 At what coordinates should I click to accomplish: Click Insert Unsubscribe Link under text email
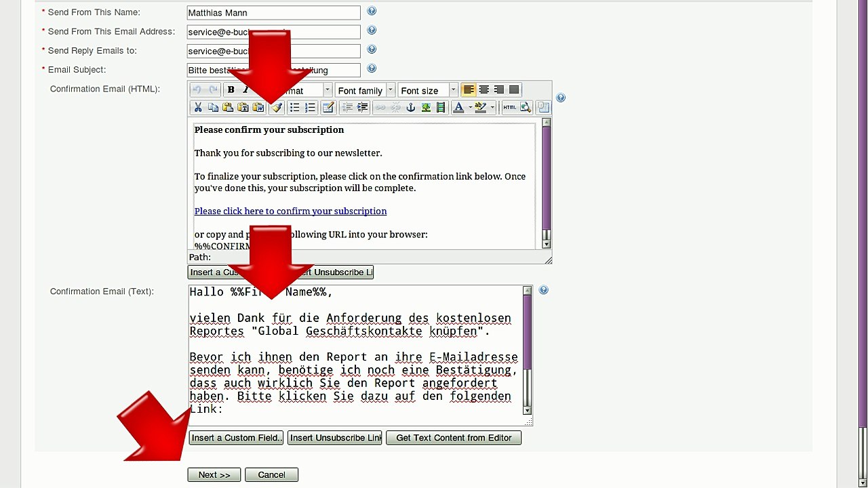tap(335, 438)
